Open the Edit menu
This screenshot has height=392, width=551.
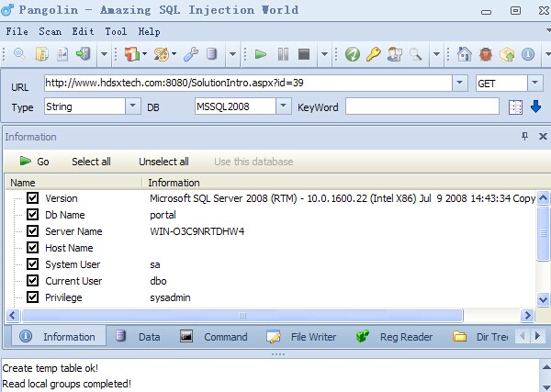coord(83,31)
